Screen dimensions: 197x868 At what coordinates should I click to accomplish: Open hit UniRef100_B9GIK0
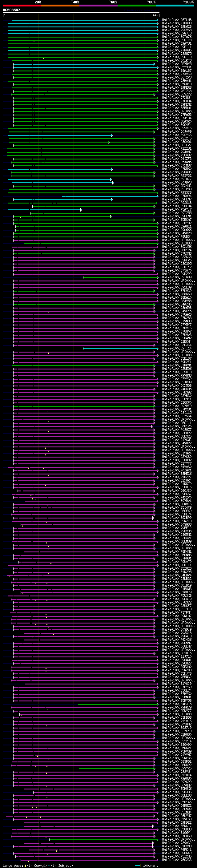(177, 40)
